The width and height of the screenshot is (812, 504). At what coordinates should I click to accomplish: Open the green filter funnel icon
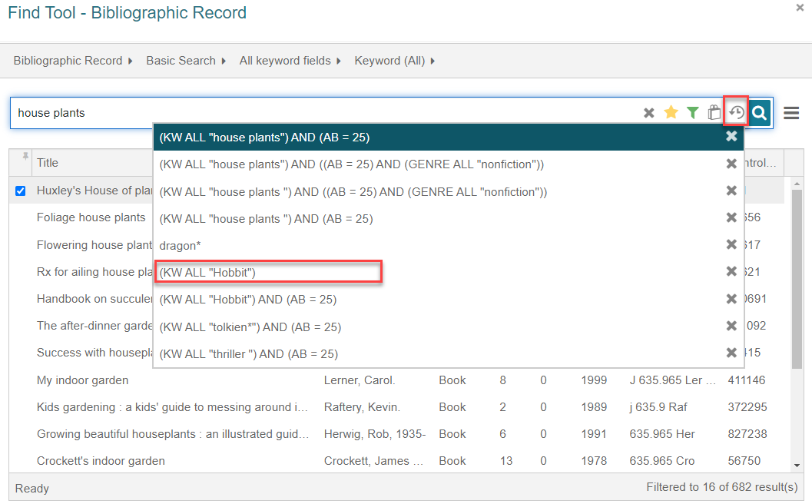pos(692,112)
